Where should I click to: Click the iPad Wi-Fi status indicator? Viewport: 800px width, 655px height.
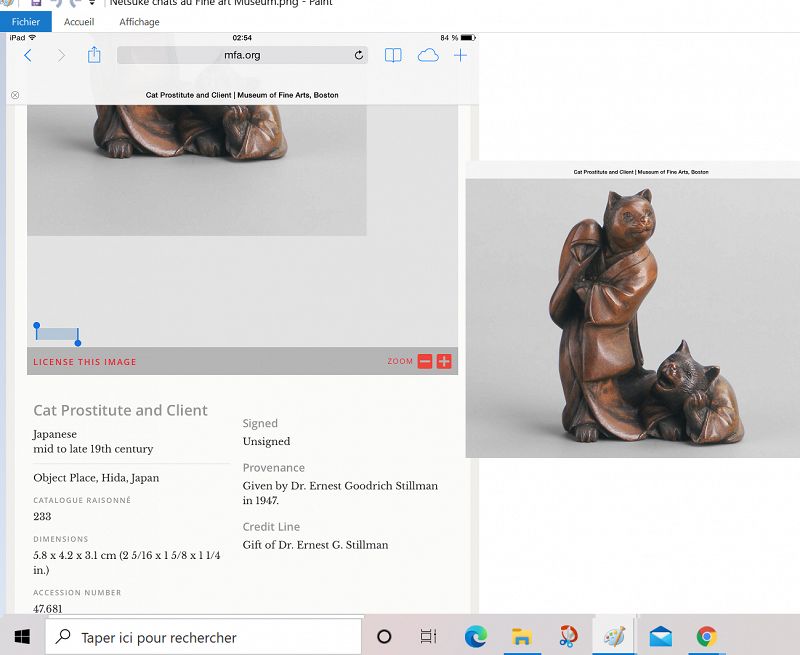(x=32, y=38)
